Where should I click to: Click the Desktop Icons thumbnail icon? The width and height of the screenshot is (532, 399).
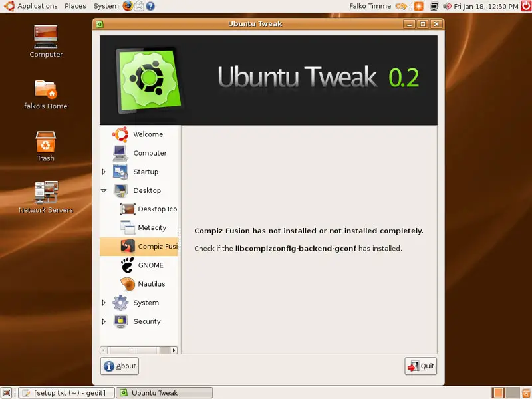(x=128, y=209)
